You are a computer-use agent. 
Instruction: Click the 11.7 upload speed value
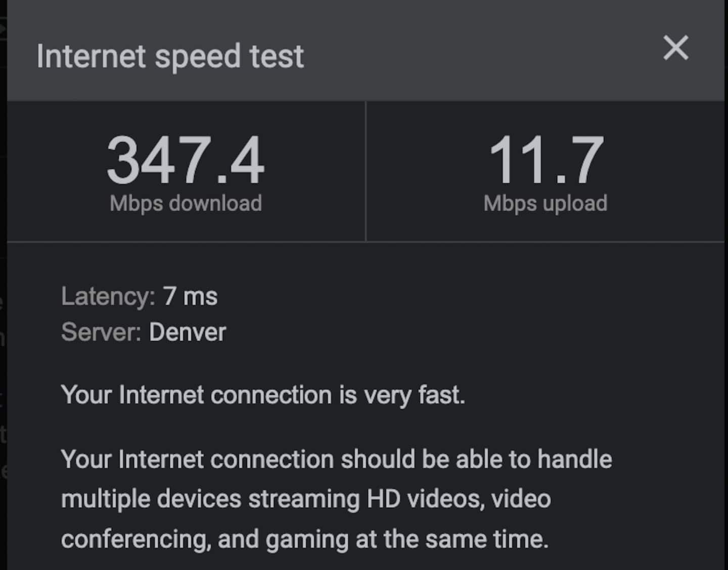pyautogui.click(x=545, y=161)
